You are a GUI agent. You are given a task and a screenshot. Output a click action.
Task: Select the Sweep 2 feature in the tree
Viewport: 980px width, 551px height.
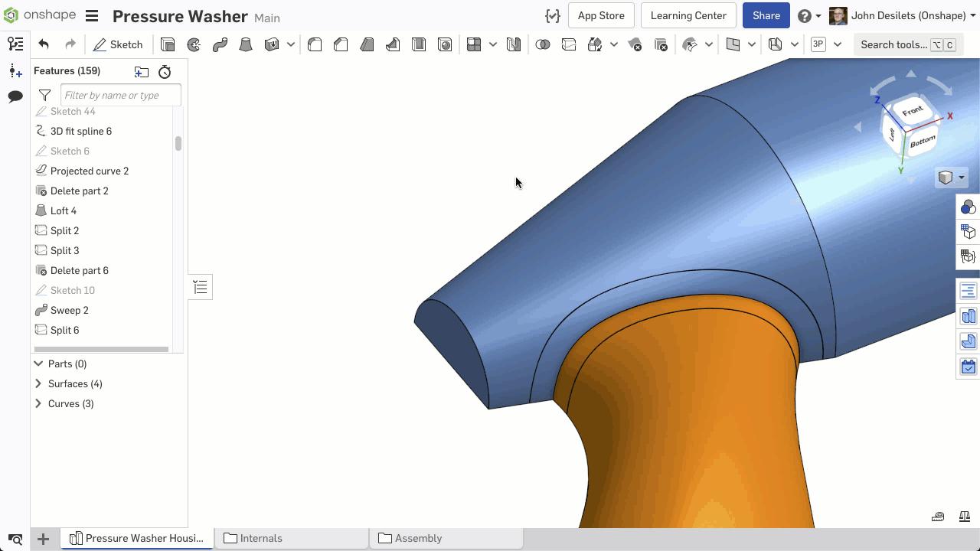pos(70,310)
